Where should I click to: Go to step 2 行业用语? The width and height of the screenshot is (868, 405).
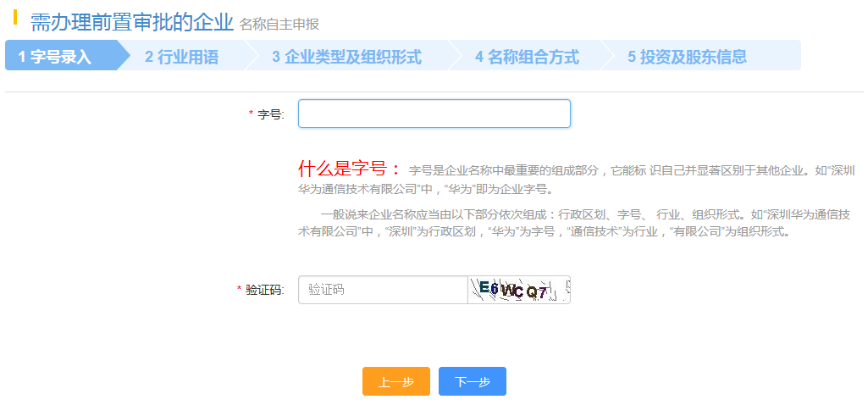coord(181,57)
